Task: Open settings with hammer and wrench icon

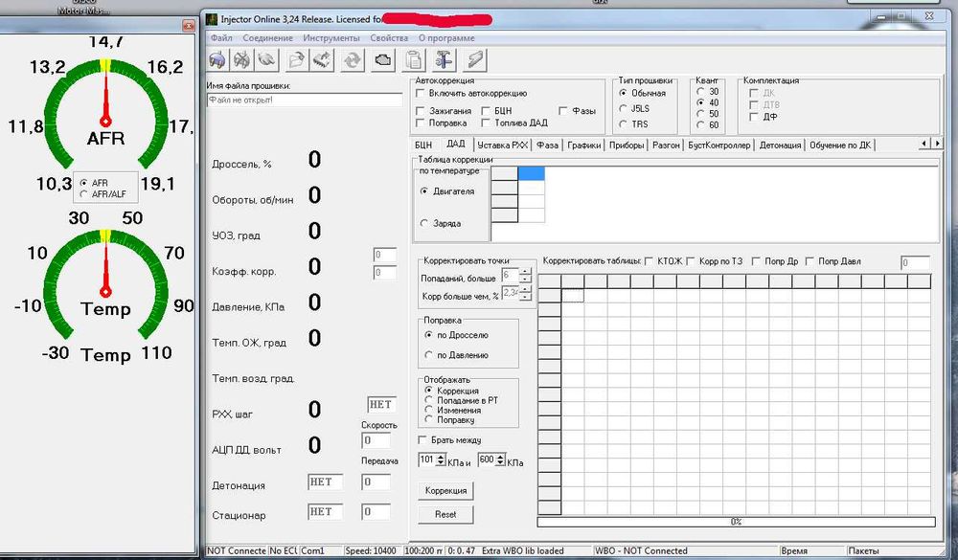Action: click(x=445, y=60)
